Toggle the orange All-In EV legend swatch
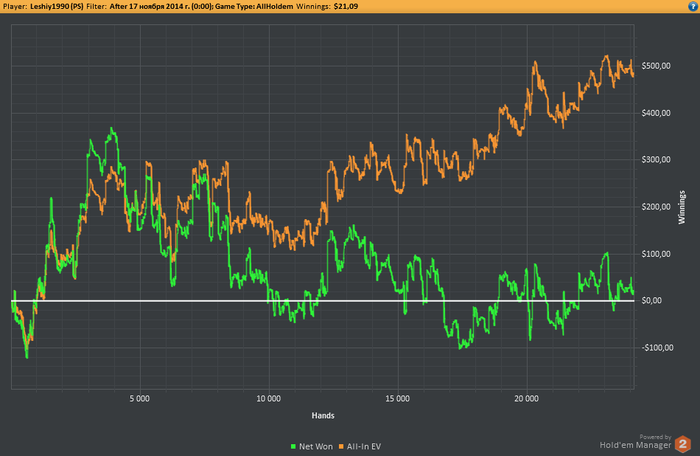 [342, 446]
